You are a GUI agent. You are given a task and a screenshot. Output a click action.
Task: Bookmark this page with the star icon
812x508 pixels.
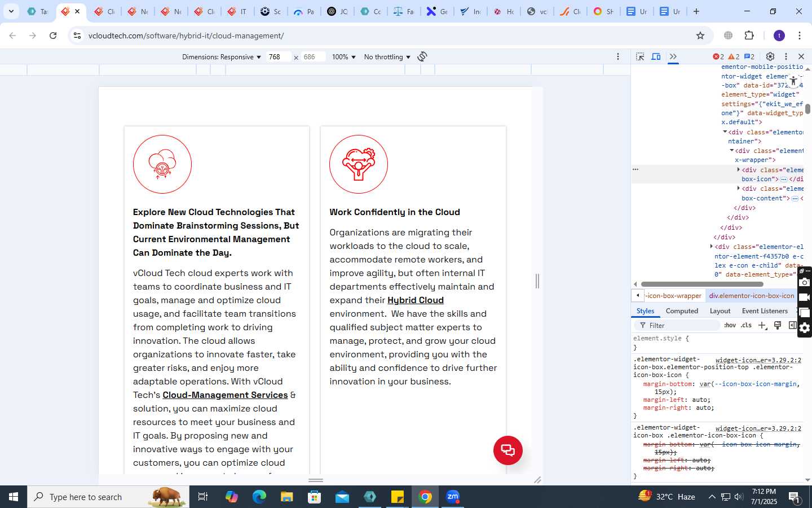(700, 36)
